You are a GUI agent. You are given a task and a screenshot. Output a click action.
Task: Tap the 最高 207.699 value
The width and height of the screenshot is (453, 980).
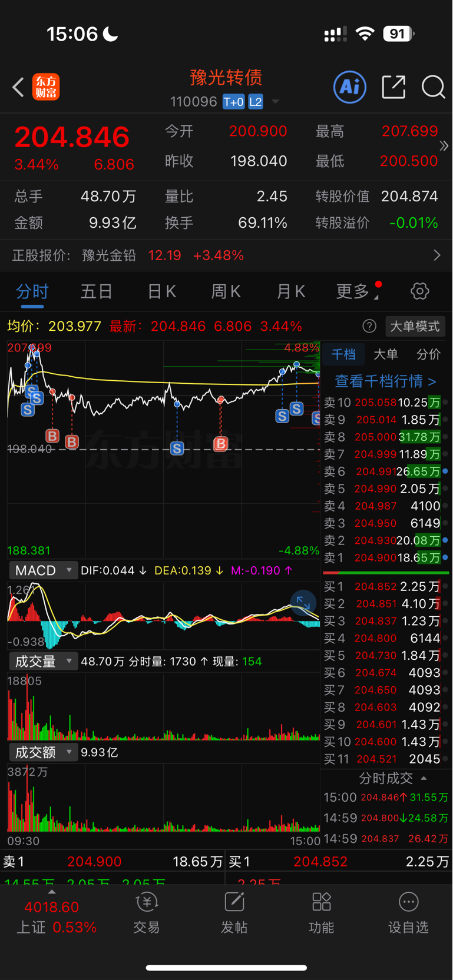(409, 131)
